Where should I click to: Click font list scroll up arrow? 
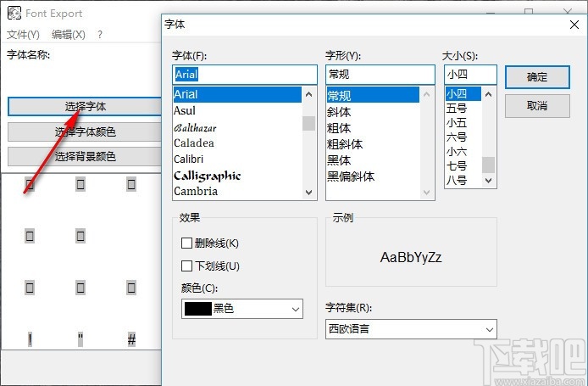309,94
